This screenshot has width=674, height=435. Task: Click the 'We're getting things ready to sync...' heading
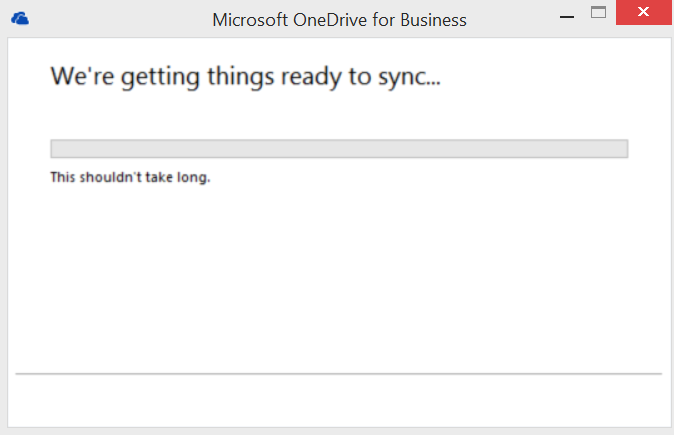pos(245,77)
